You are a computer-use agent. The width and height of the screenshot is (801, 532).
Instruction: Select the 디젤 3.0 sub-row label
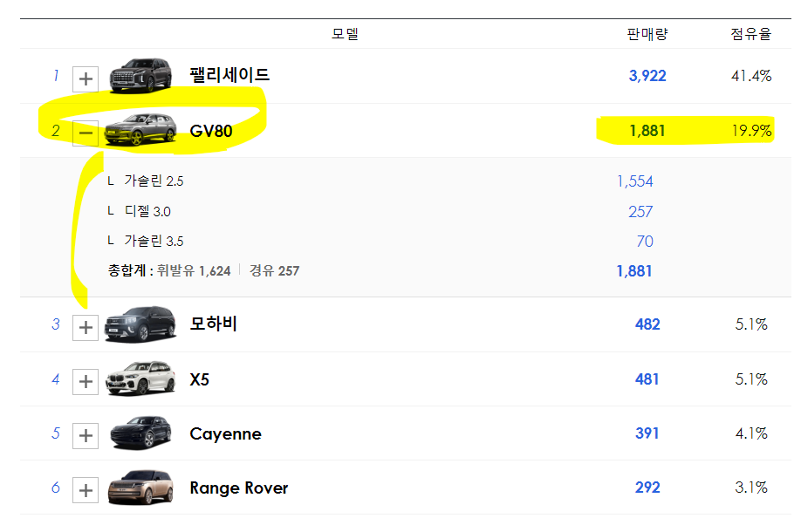[x=147, y=211]
